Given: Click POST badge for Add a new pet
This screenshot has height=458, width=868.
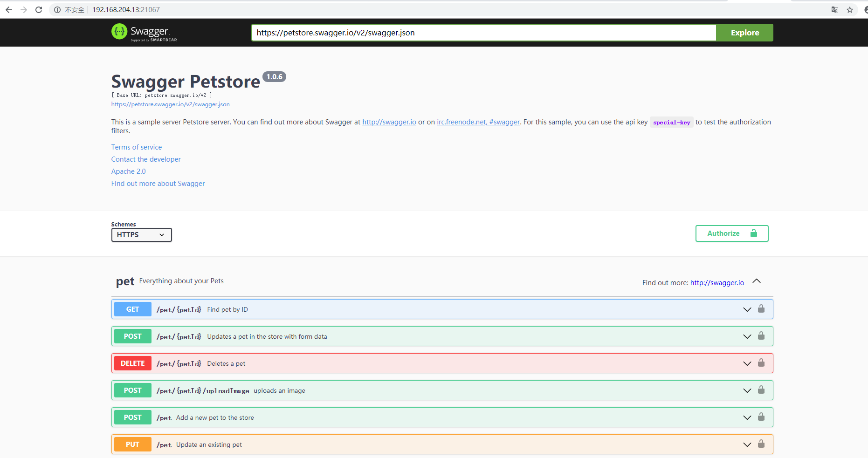Looking at the screenshot, I should pos(132,417).
